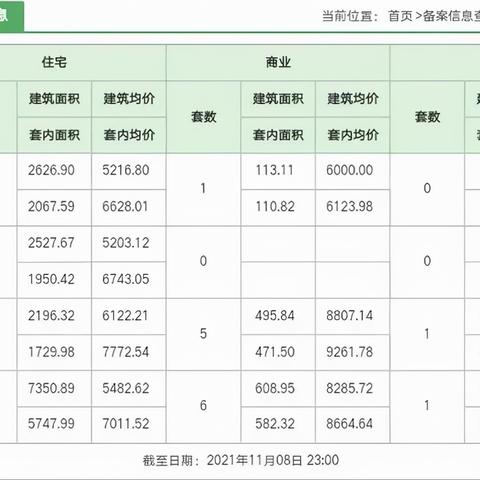Select cell value 5747.99

[51, 424]
